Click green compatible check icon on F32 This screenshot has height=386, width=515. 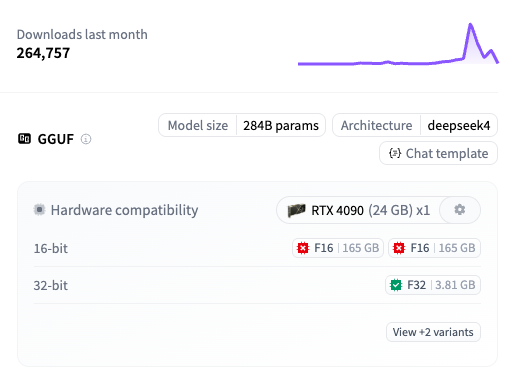pyautogui.click(x=396, y=285)
